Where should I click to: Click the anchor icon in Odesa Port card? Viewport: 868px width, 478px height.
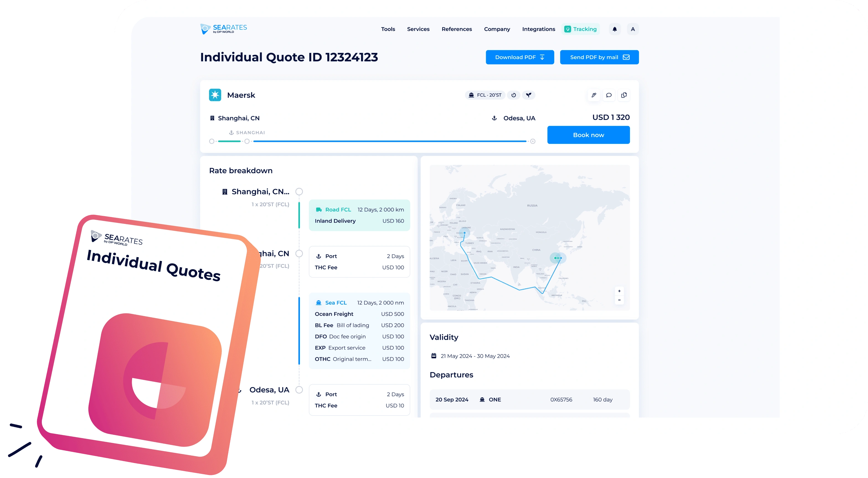[x=319, y=394]
